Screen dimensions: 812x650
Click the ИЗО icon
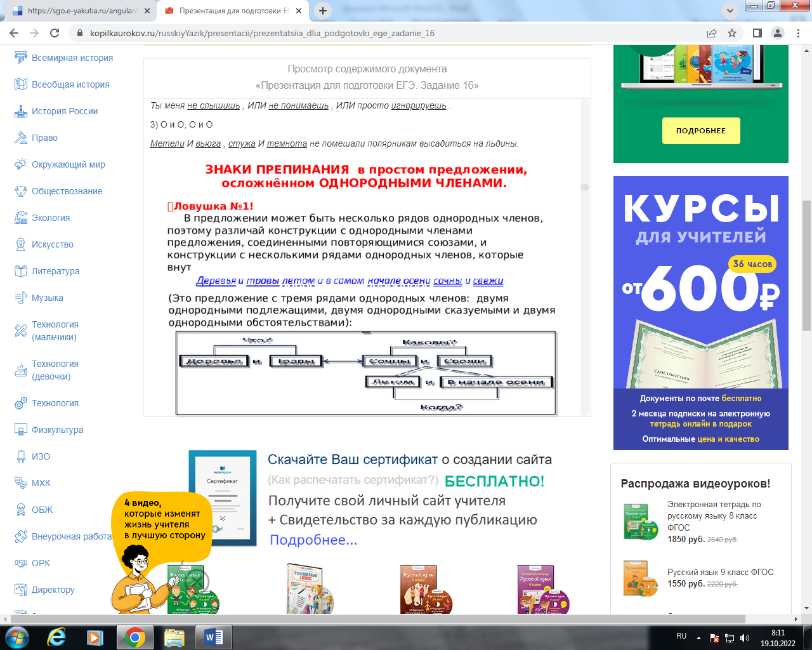[21, 456]
